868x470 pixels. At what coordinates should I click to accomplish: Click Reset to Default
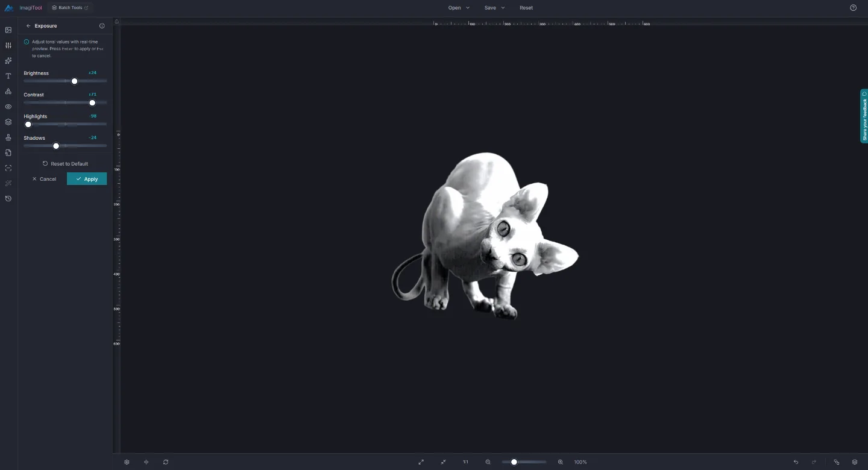[x=65, y=164]
